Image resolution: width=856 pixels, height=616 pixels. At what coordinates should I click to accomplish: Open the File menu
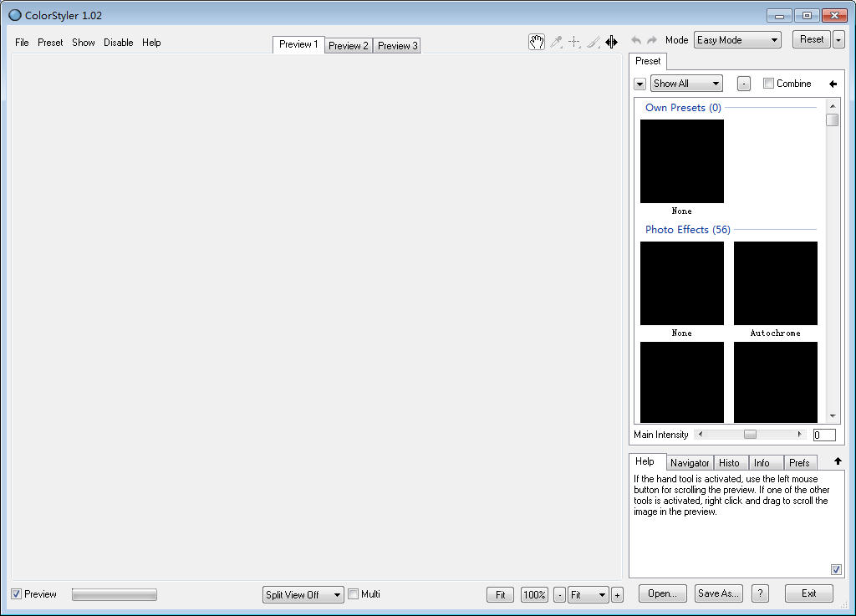[22, 43]
